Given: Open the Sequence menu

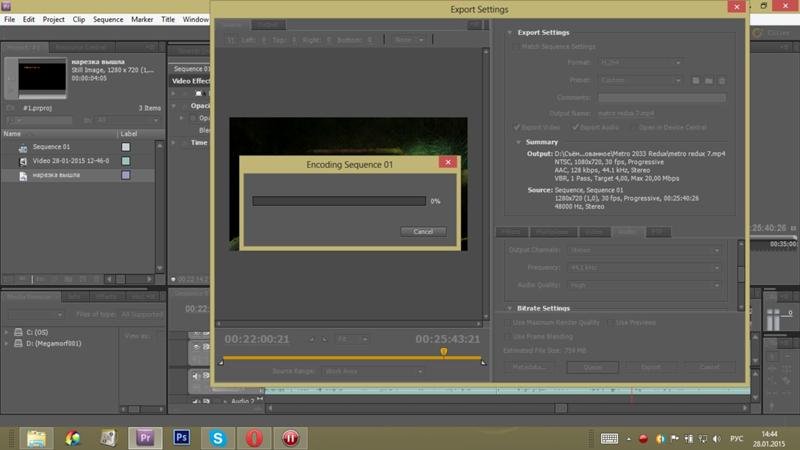Looking at the screenshot, I should tap(108, 19).
